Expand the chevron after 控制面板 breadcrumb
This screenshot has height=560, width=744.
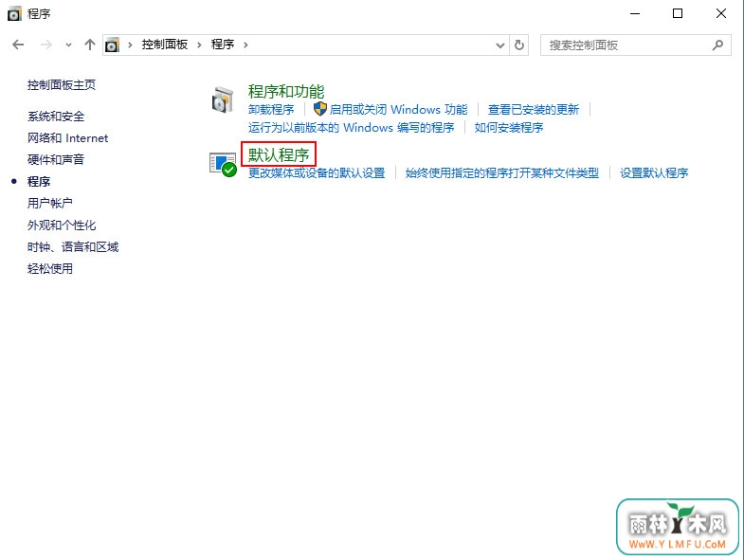pos(199,45)
